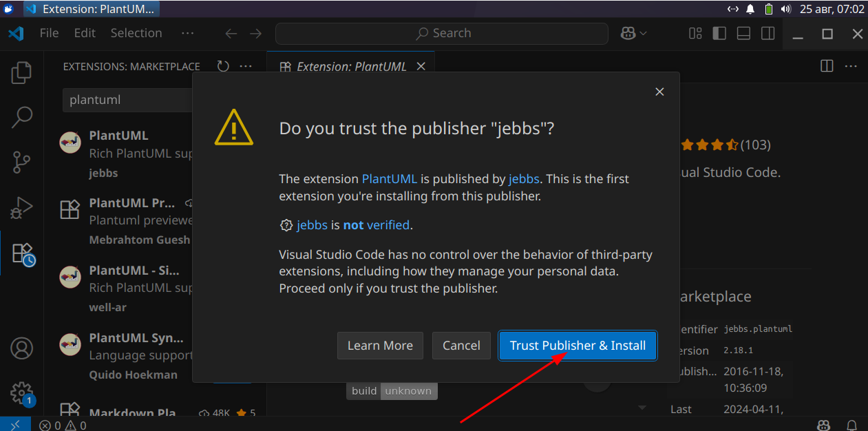Open the Copilot chat dropdown arrow
The width and height of the screenshot is (868, 431).
644,33
